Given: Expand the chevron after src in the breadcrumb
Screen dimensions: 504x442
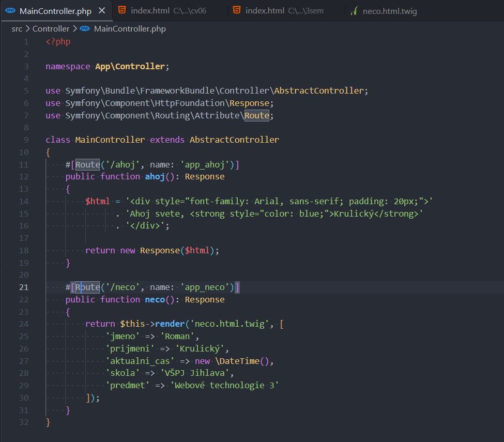Looking at the screenshot, I should pyautogui.click(x=27, y=28).
